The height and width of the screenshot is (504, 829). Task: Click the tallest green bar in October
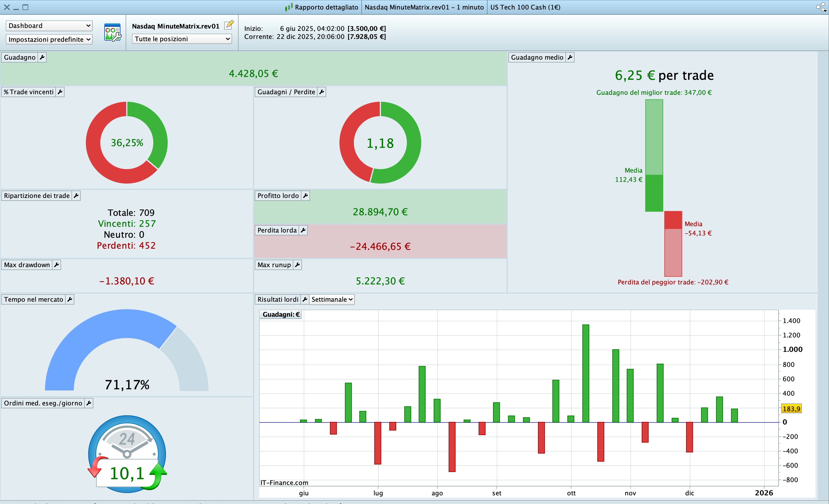(586, 373)
